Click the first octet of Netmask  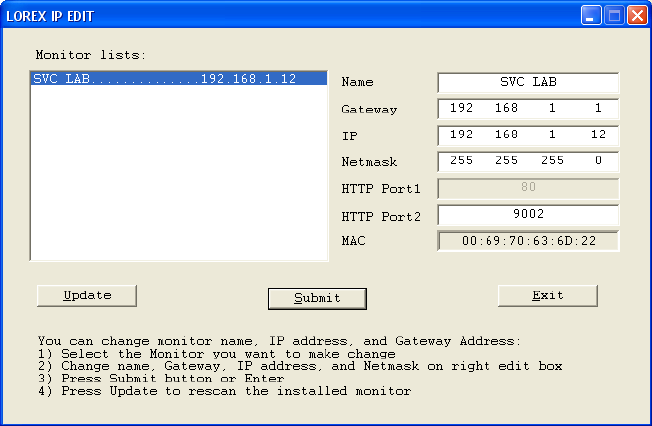(461, 160)
